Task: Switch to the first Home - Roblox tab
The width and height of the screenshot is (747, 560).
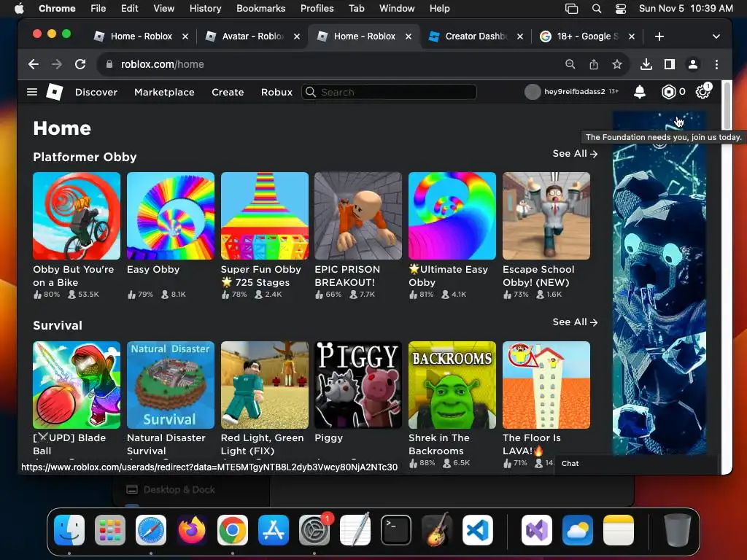Action: [141, 36]
